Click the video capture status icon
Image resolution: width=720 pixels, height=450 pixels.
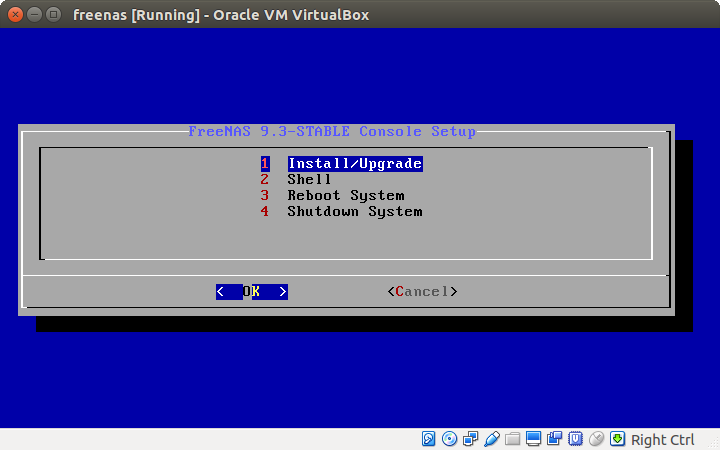pos(554,439)
